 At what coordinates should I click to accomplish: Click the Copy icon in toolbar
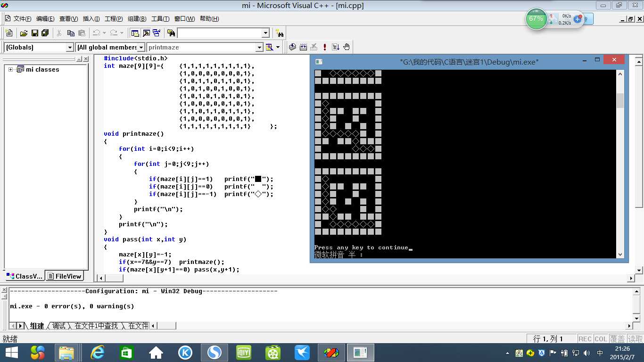[71, 33]
